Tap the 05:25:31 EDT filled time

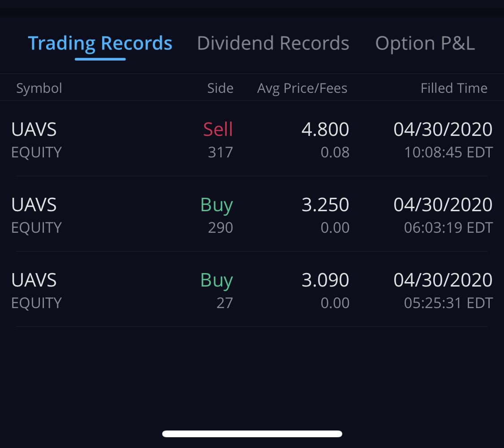(x=448, y=303)
